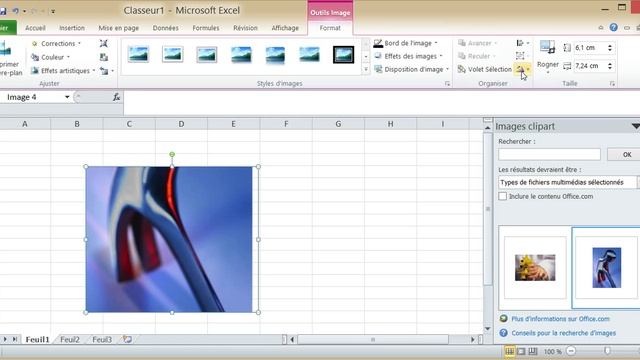Viewport: 640px width, 360px height.
Task: Toggle Inclure le contenu Office.com checkbox
Action: click(502, 196)
